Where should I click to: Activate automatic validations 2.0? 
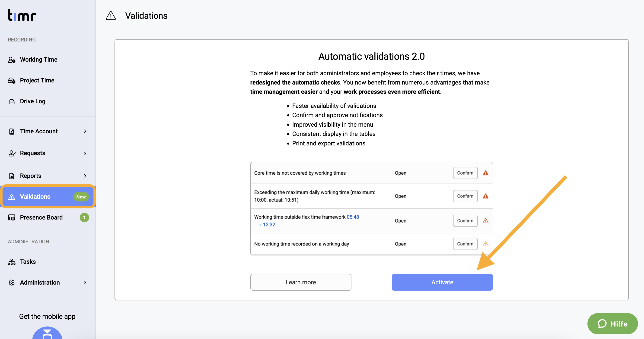coord(442,282)
